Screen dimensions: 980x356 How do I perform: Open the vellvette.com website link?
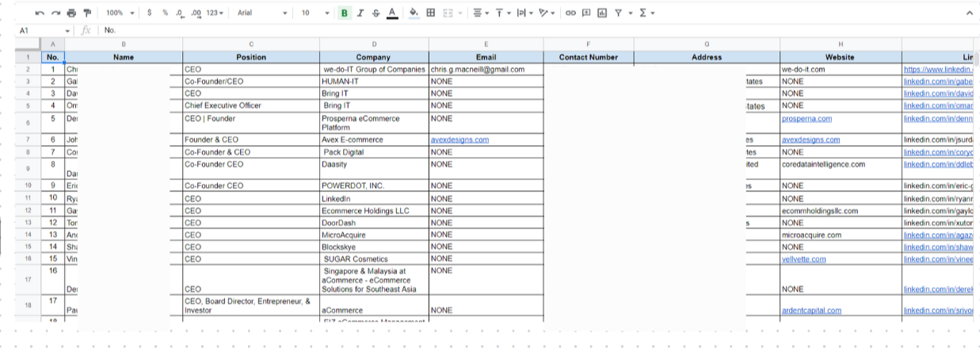pos(803,259)
